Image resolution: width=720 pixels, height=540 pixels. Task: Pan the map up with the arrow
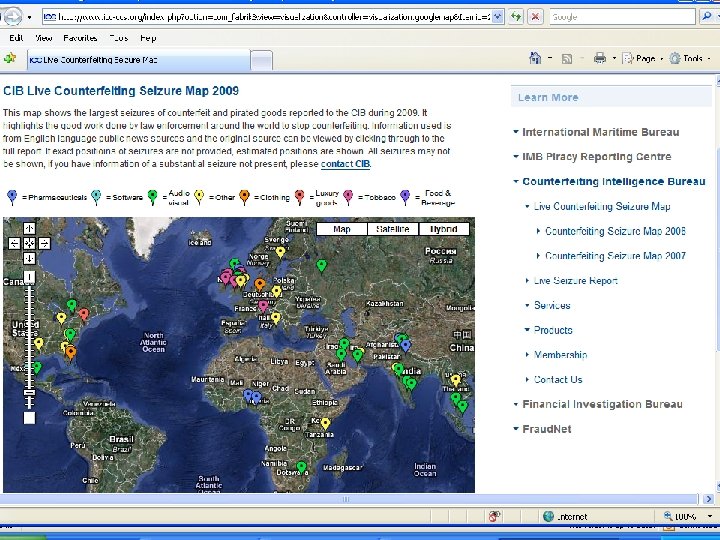[x=30, y=229]
